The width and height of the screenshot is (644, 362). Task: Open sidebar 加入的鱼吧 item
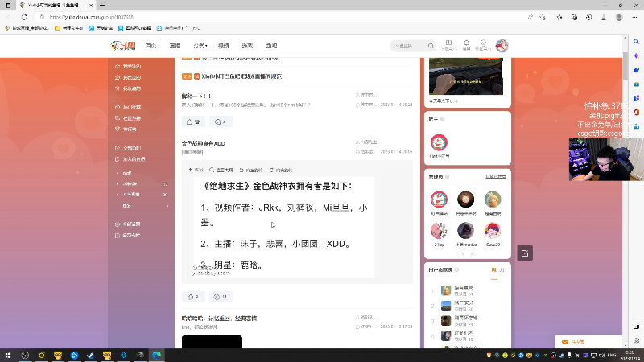130,159
